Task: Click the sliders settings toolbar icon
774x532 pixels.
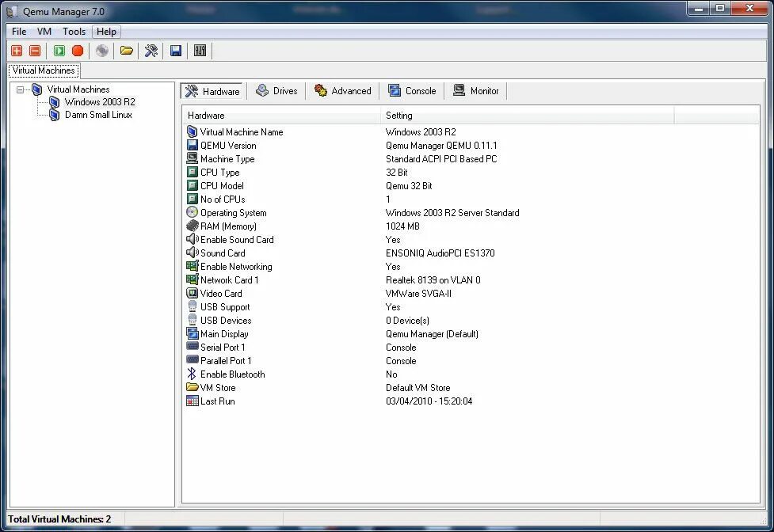Action: point(200,51)
